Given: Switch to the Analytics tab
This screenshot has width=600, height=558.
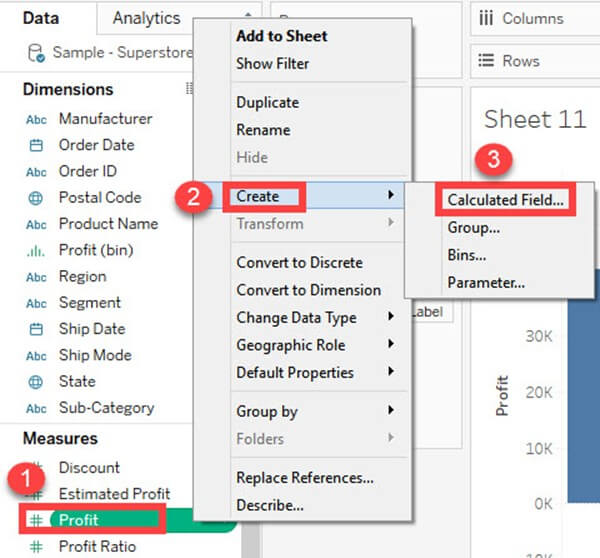Looking at the screenshot, I should point(146,18).
